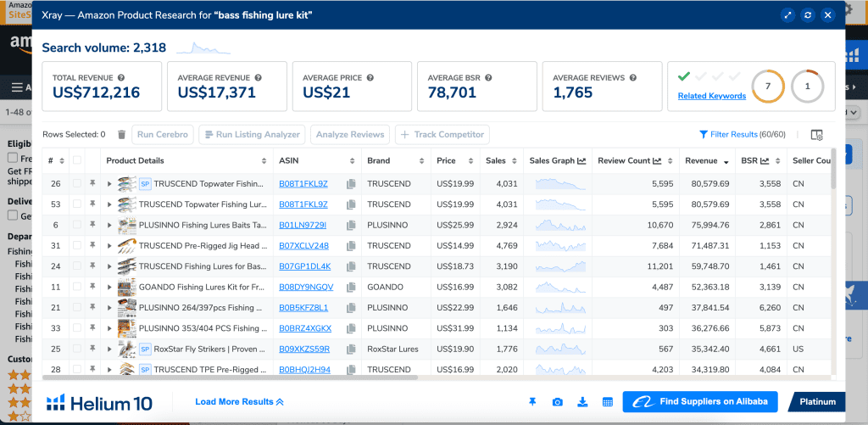Pin row 6 PLUSINNO Fishing Lures product
Screen dimensions: 868x425
pyautogui.click(x=92, y=225)
